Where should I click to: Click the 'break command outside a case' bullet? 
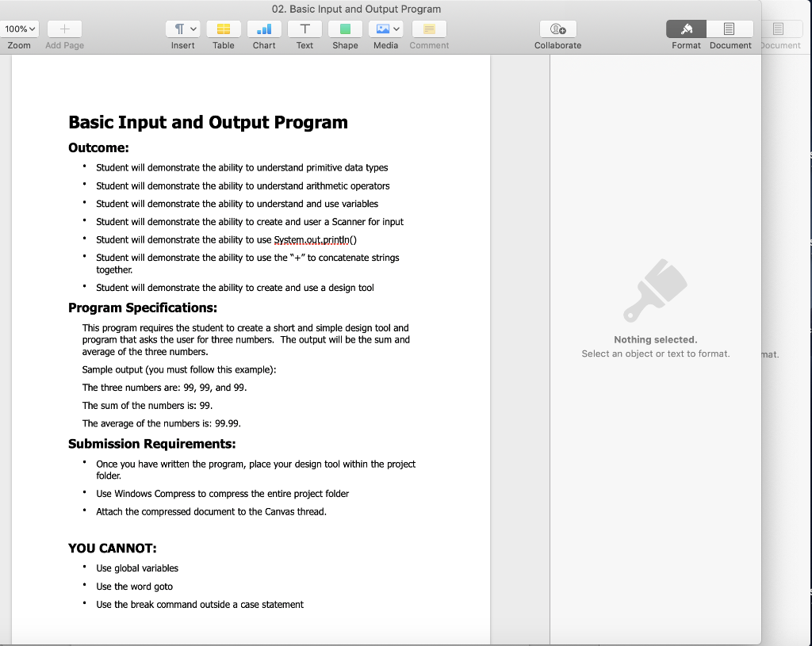click(x=200, y=605)
